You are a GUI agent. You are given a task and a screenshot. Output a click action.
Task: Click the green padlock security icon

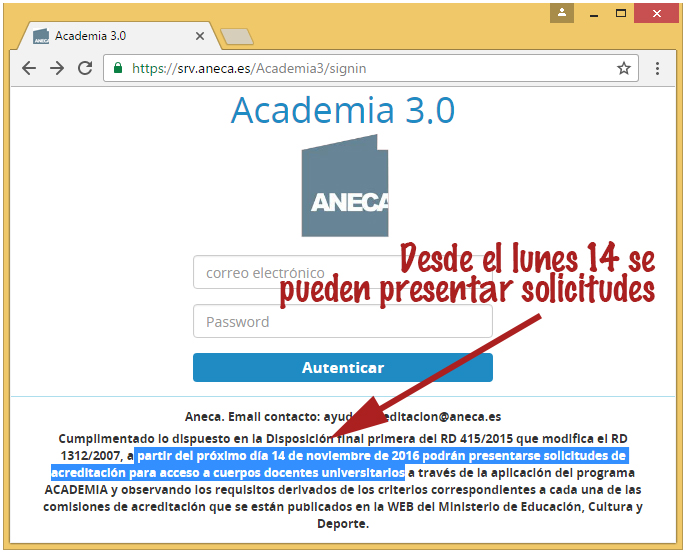point(118,68)
